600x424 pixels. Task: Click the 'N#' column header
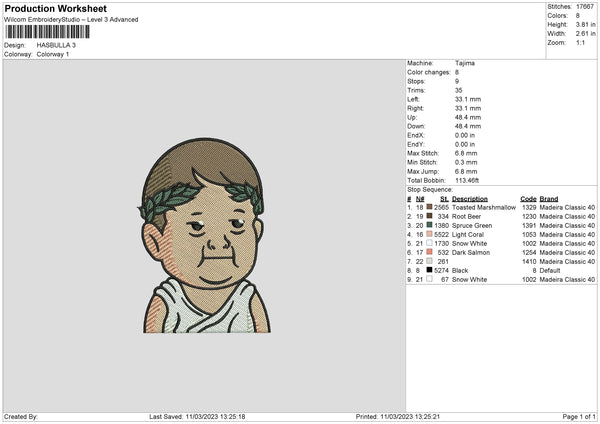tap(420, 199)
